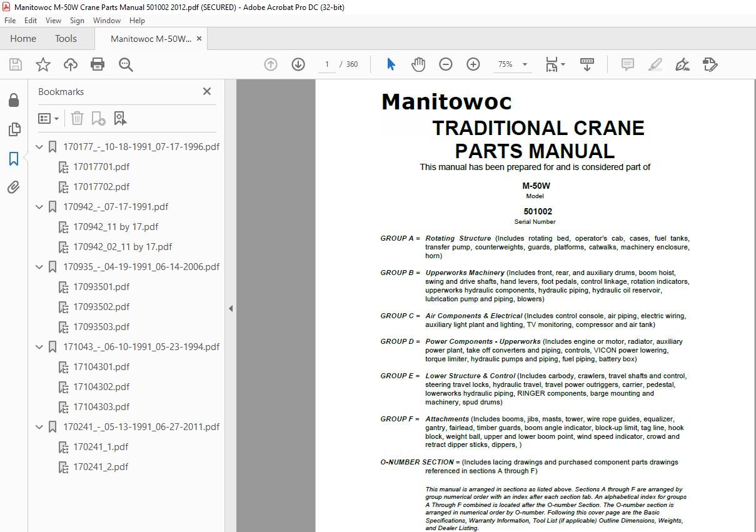Collapse the 171043_-_06-10-1991 bookmark group
The height and width of the screenshot is (532, 756).
click(39, 347)
